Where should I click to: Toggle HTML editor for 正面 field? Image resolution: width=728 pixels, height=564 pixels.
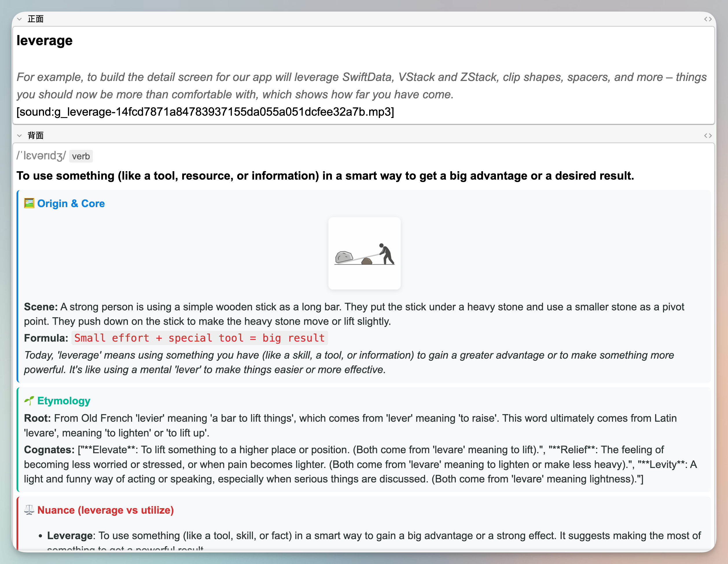click(x=708, y=19)
